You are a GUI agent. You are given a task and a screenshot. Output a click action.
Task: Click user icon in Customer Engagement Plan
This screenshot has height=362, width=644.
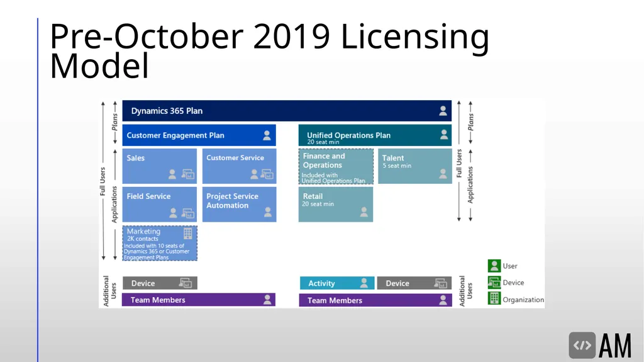pyautogui.click(x=267, y=135)
